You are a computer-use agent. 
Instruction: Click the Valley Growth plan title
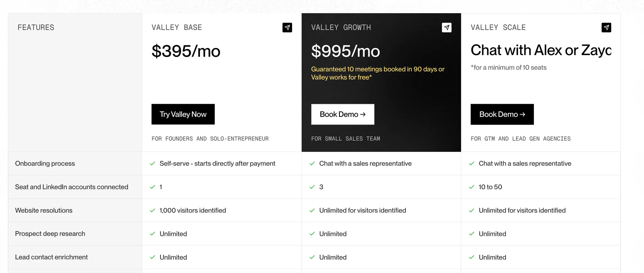(341, 28)
